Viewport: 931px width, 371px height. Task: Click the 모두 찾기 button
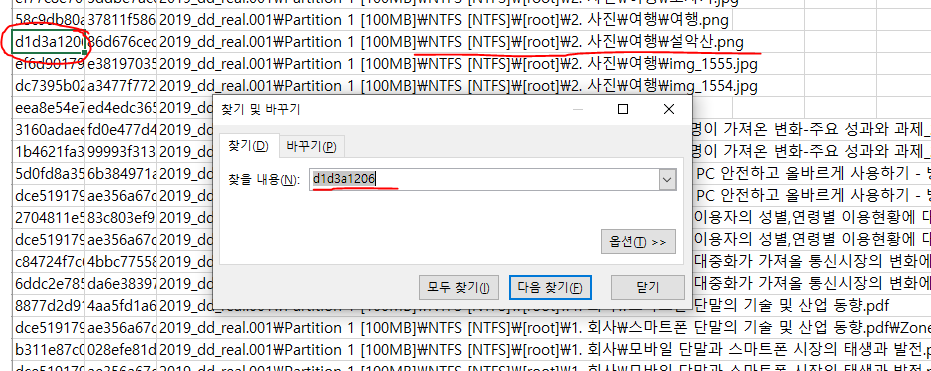(458, 288)
